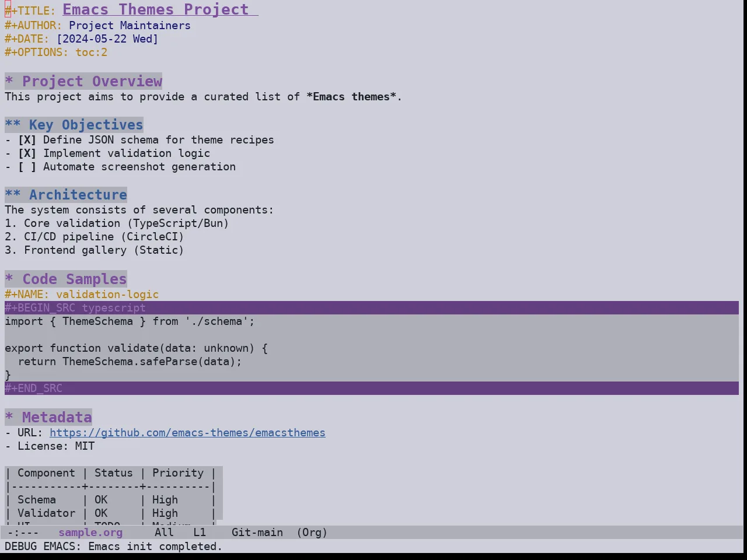Image resolution: width=747 pixels, height=560 pixels.
Task: Collapse the 'Project Overview' heading star
Action: [9, 81]
